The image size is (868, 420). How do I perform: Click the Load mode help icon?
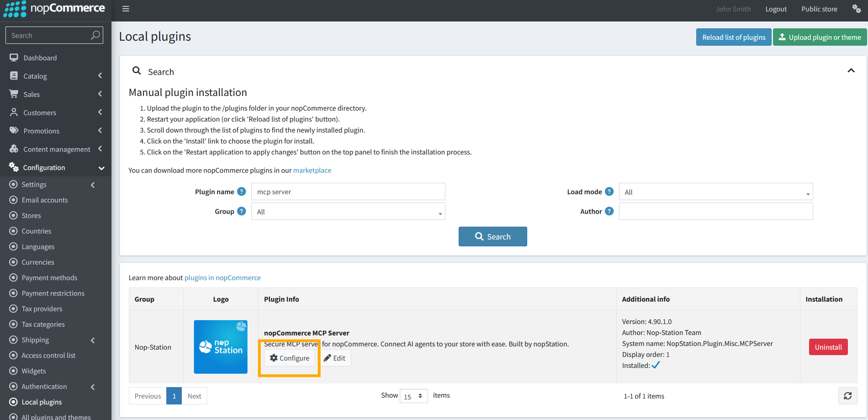pos(609,191)
